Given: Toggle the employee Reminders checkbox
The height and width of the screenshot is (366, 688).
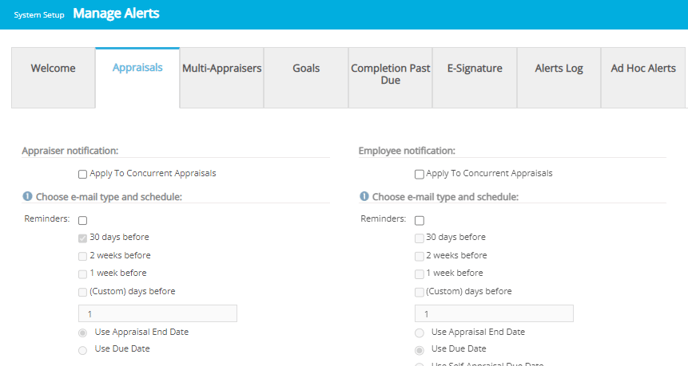Looking at the screenshot, I should point(419,220).
